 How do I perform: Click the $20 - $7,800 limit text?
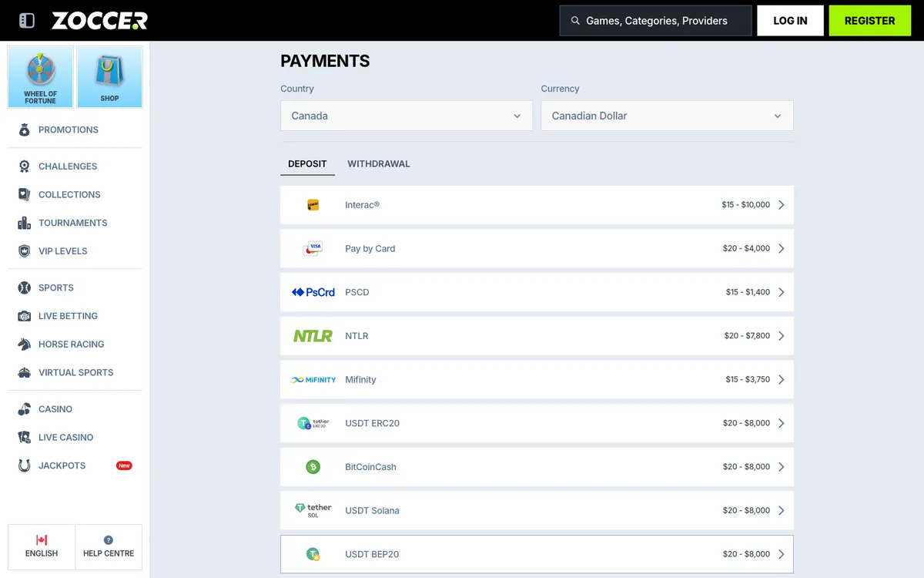tap(746, 336)
